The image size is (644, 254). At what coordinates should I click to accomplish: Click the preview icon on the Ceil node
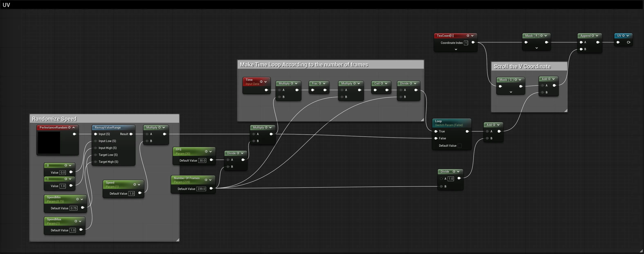tap(382, 83)
